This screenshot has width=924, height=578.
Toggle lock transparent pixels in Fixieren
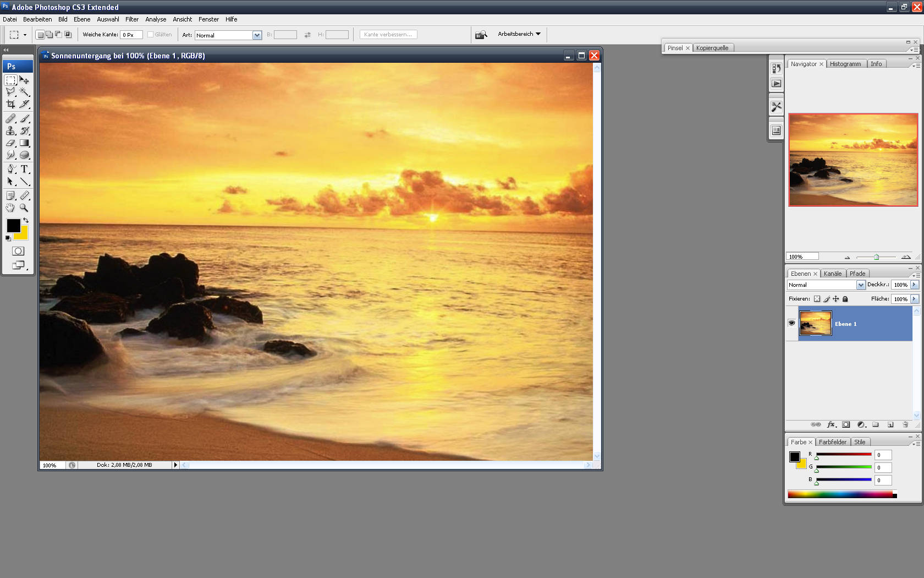click(817, 299)
